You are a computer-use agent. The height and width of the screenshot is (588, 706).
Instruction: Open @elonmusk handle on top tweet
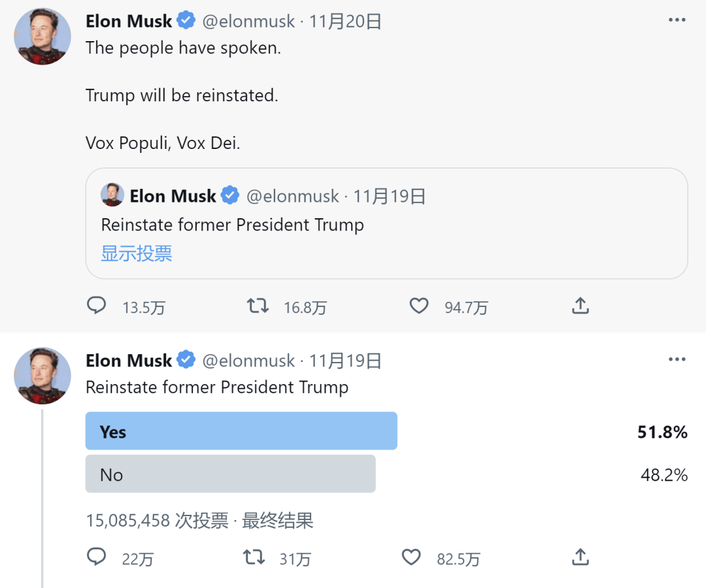[248, 22]
